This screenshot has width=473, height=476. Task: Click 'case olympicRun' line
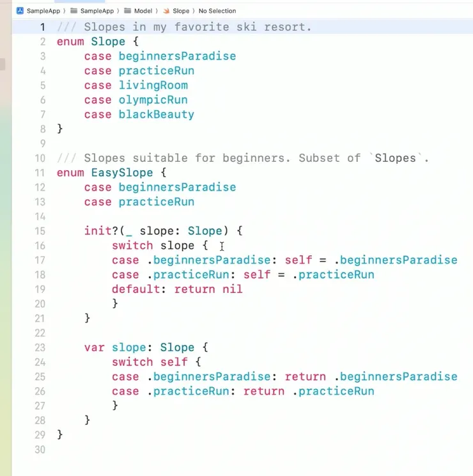[x=136, y=100]
